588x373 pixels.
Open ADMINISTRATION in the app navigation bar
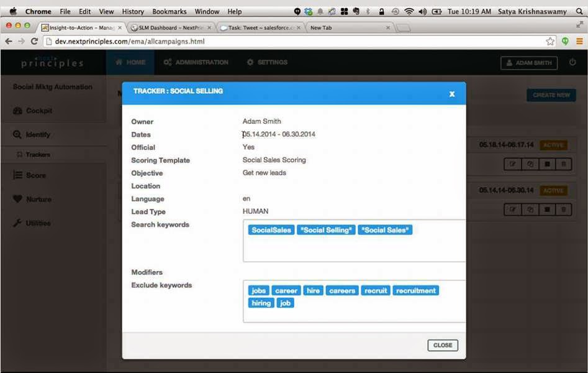coord(196,62)
